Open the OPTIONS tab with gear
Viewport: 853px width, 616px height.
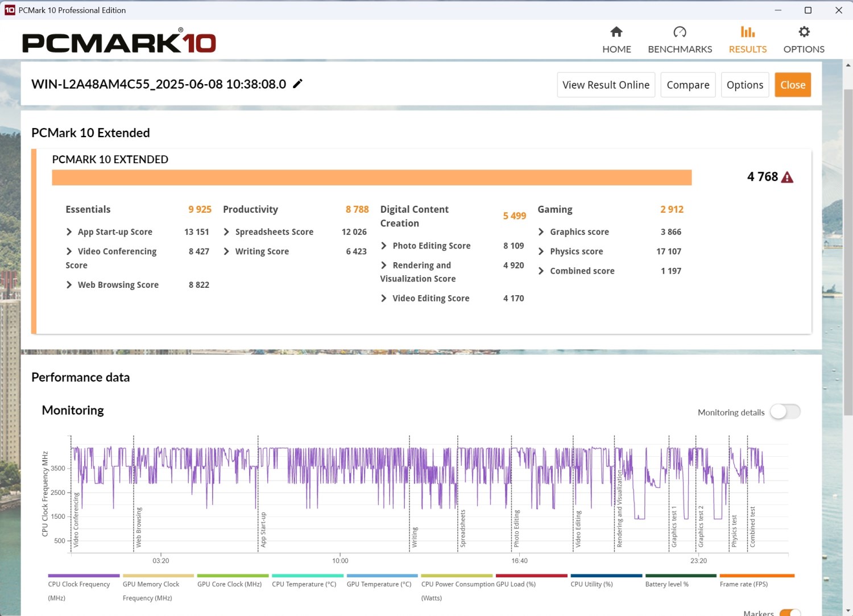point(804,40)
